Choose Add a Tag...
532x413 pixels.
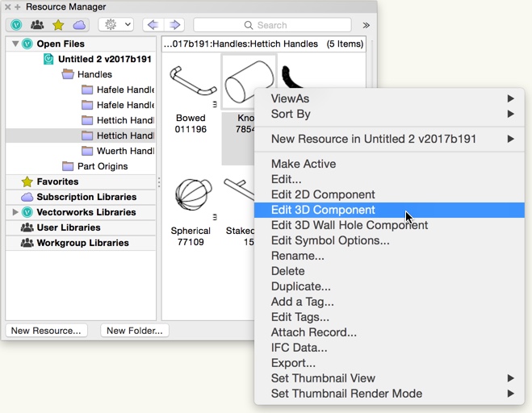[389, 302]
